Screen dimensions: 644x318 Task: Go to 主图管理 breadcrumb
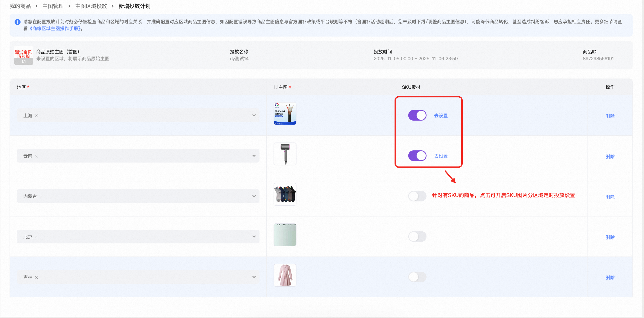(x=53, y=6)
